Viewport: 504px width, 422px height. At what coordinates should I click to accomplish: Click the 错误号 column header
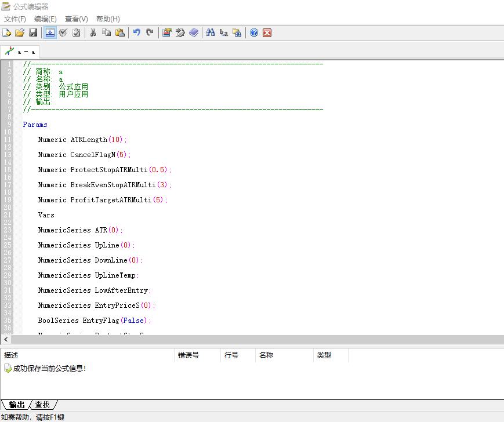click(x=188, y=355)
